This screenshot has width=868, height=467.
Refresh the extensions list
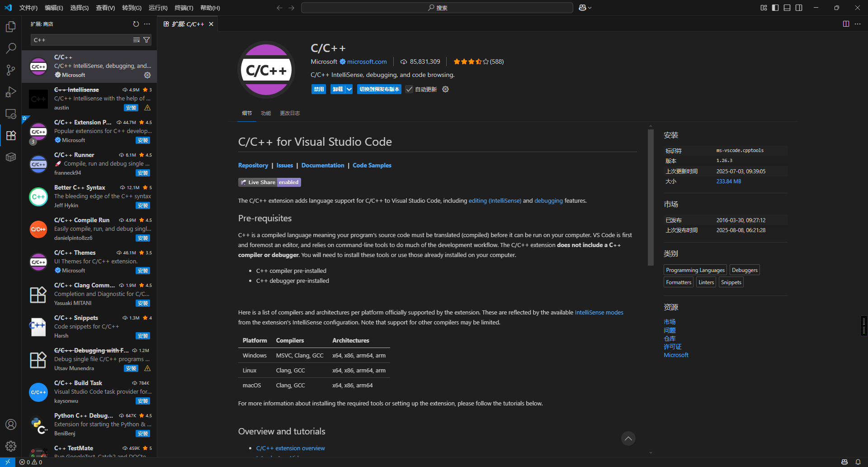pyautogui.click(x=136, y=24)
